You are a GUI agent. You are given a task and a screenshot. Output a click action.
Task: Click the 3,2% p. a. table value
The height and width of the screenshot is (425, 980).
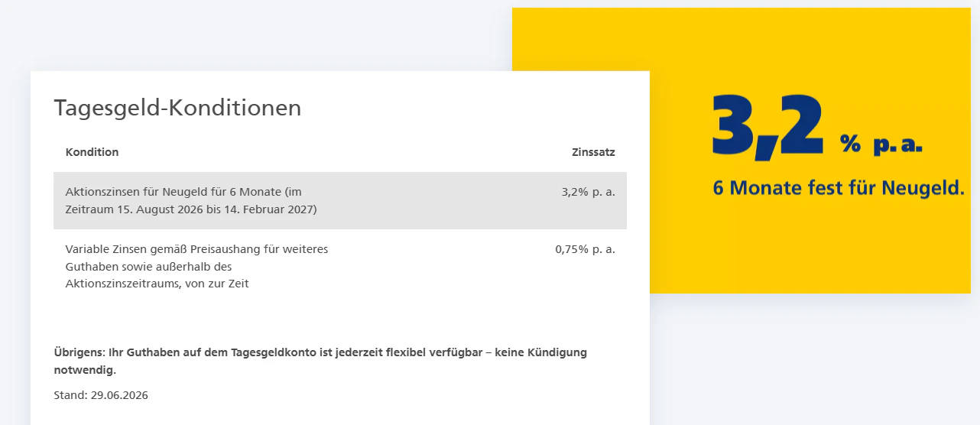[x=588, y=192]
